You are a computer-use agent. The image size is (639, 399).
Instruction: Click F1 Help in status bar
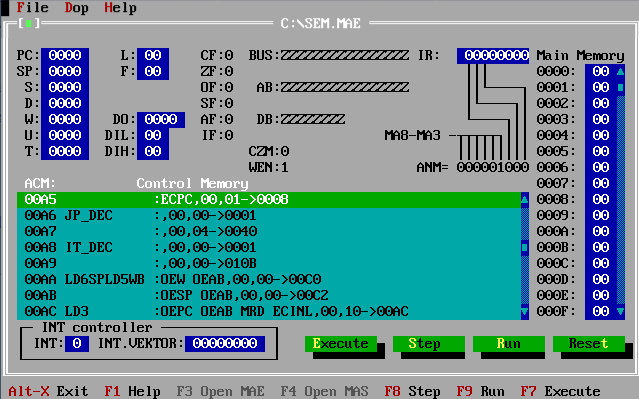132,391
